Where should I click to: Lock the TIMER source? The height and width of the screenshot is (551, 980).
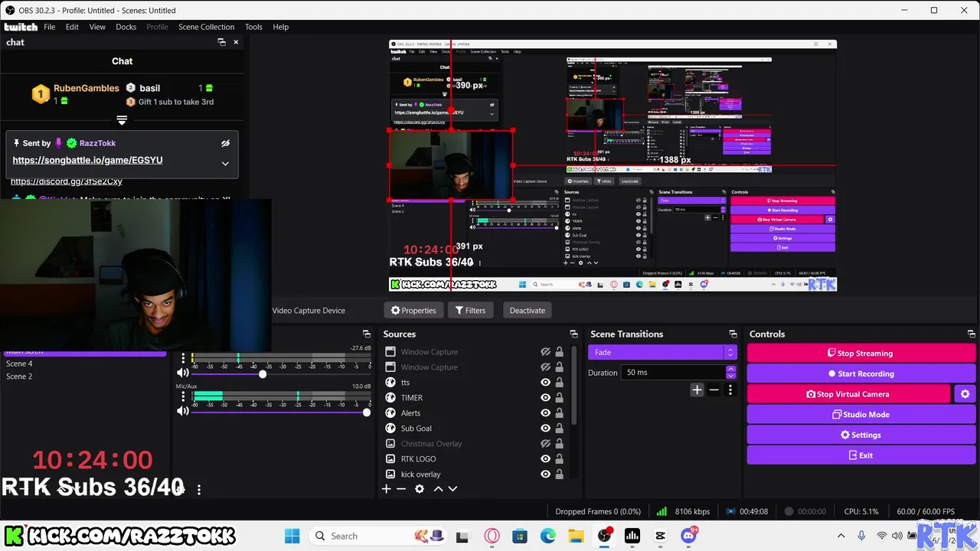click(559, 398)
